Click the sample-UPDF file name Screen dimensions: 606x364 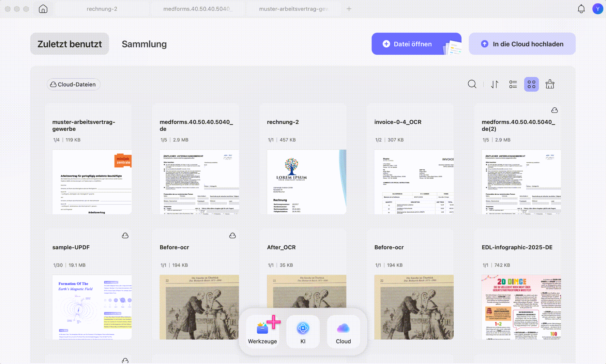[71, 247]
